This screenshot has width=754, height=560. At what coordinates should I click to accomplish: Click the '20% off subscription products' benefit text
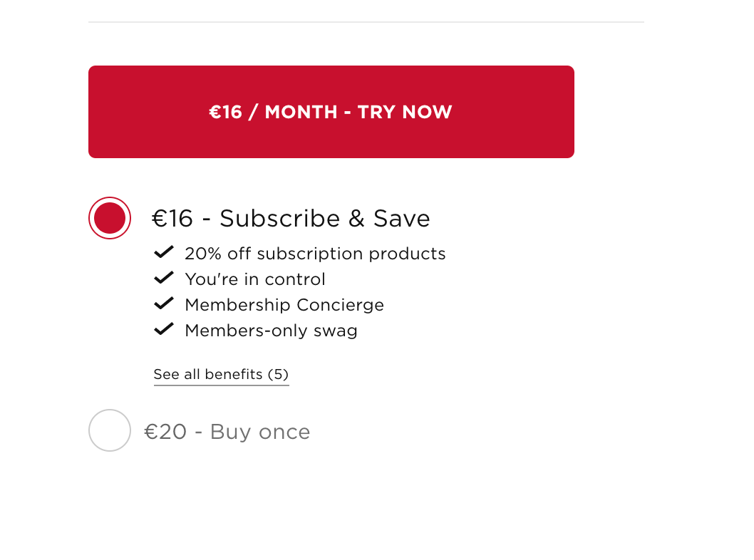coord(315,254)
